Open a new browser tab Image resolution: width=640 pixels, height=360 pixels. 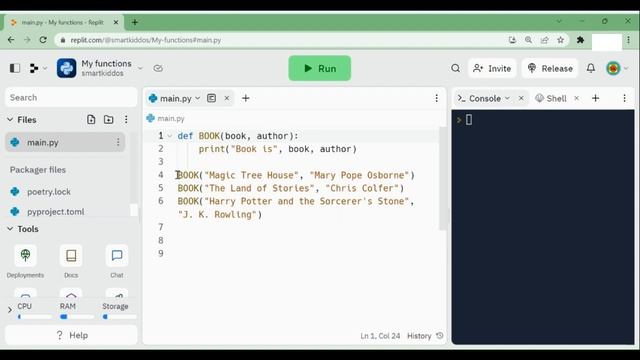click(135, 22)
